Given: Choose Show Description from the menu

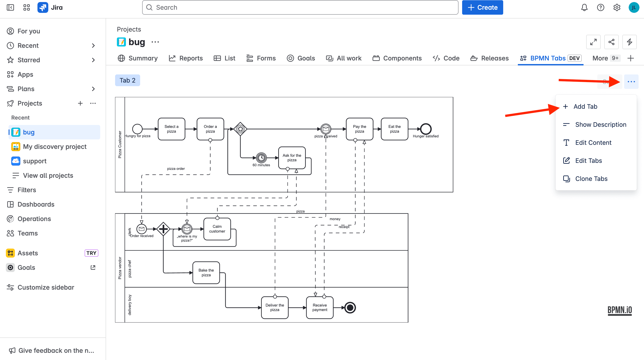Looking at the screenshot, I should point(596,125).
